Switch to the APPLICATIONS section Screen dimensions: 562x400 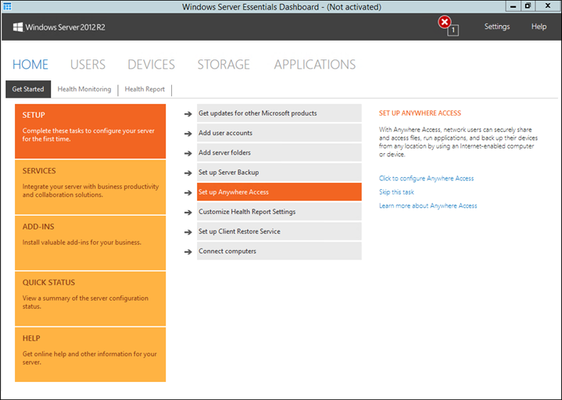315,65
